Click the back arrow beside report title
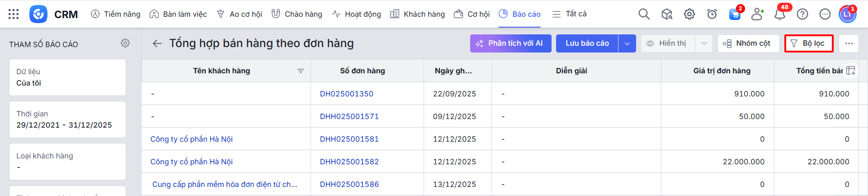868x196 pixels. pyautogui.click(x=157, y=43)
